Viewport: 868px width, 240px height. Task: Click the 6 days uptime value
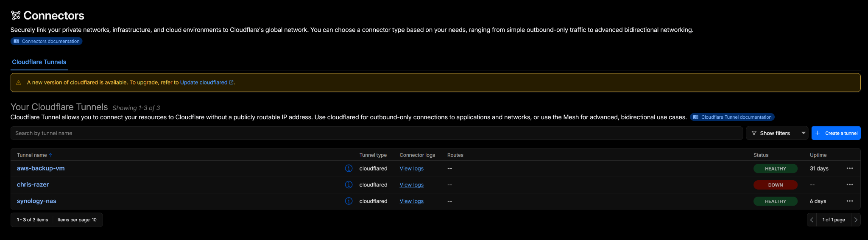(818, 201)
